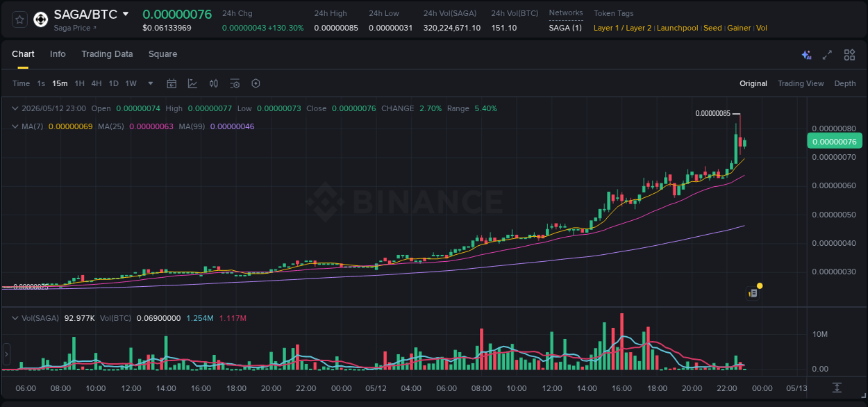Click the MA(99) indicator value
Screen dimensions: 868x407
[x=232, y=126]
